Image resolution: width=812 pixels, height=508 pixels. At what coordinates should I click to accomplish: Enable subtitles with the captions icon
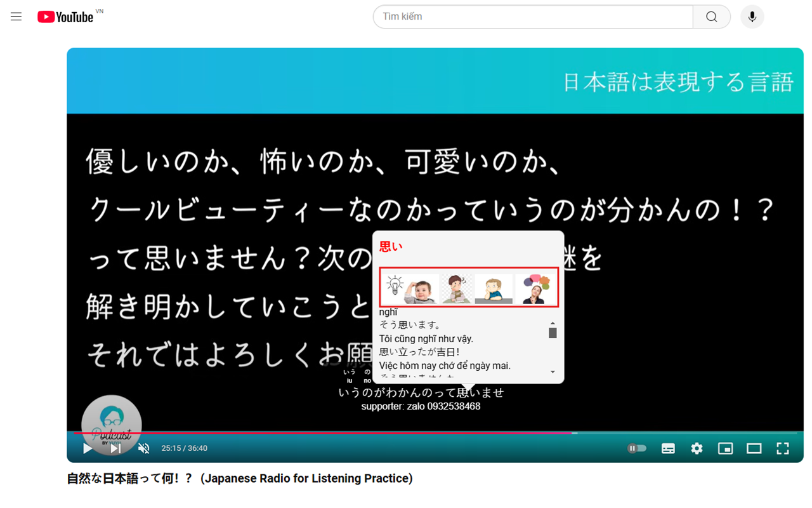point(668,448)
